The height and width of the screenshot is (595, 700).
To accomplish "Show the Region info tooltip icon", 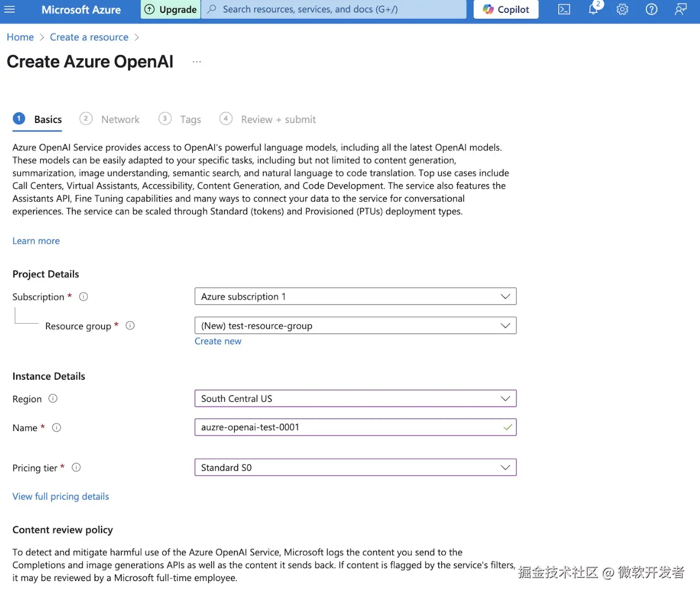I will tap(53, 398).
